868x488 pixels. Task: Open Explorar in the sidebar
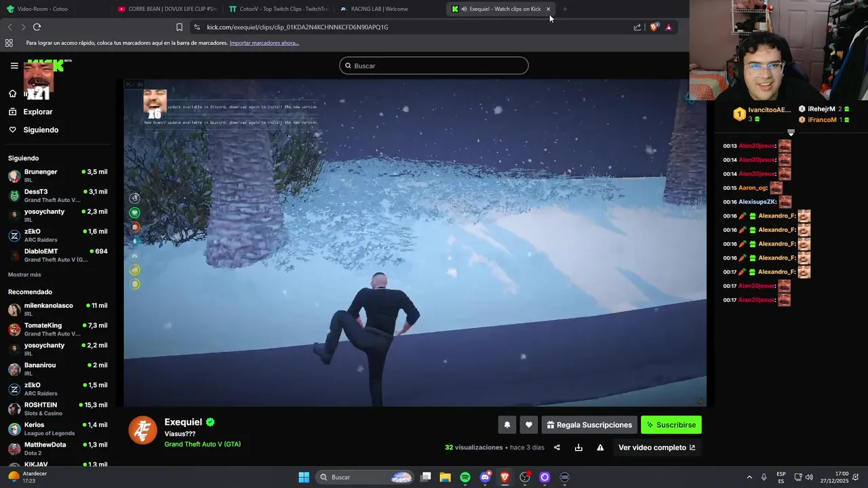point(38,112)
